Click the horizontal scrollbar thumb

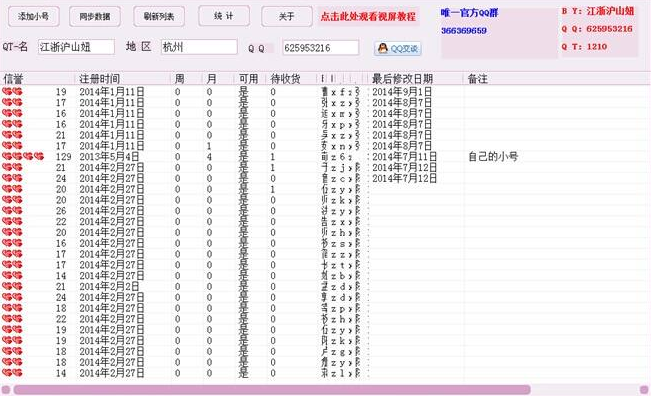[x=272, y=389]
